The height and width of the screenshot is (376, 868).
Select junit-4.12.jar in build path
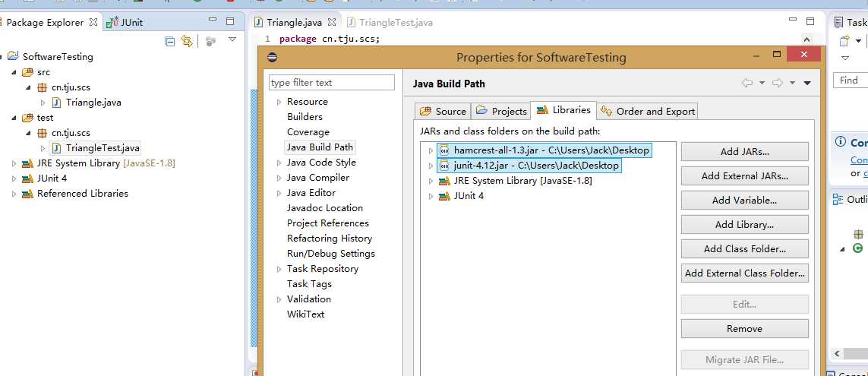coord(529,166)
